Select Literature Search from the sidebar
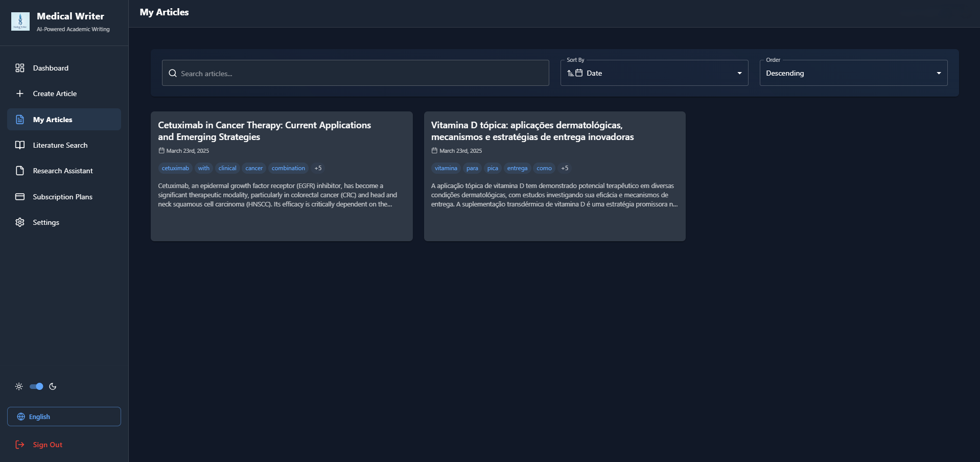This screenshot has height=462, width=980. (x=60, y=145)
